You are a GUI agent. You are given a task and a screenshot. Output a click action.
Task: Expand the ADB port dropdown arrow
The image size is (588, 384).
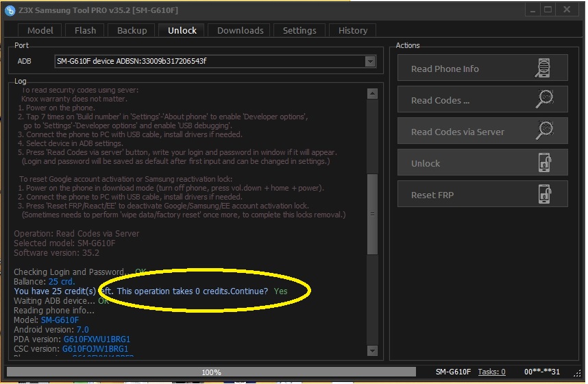pyautogui.click(x=370, y=61)
